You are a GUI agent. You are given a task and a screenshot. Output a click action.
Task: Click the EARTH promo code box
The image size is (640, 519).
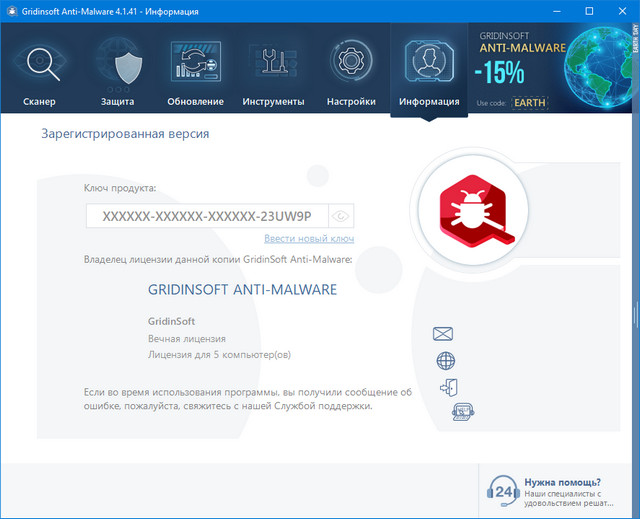(x=530, y=102)
